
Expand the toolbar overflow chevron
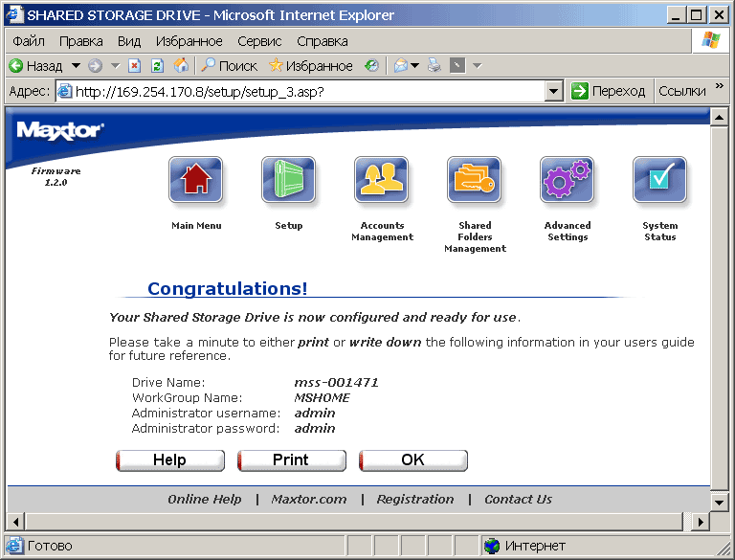click(720, 86)
